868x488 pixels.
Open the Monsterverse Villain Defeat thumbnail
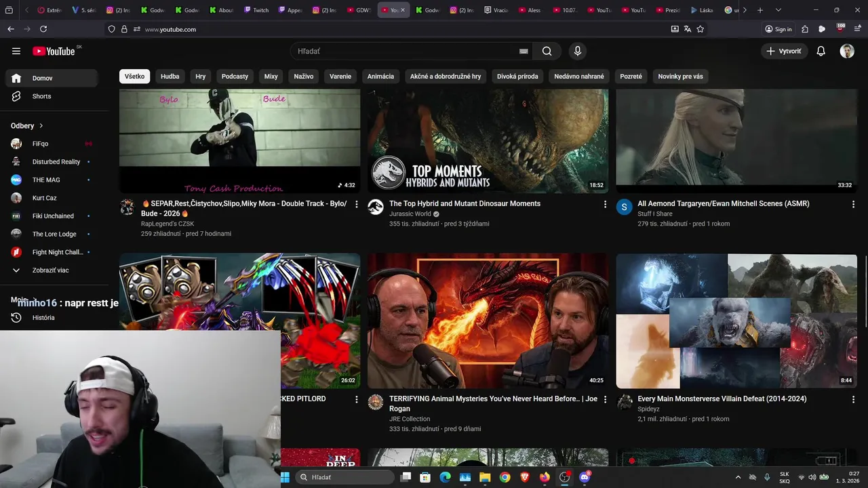click(x=736, y=321)
